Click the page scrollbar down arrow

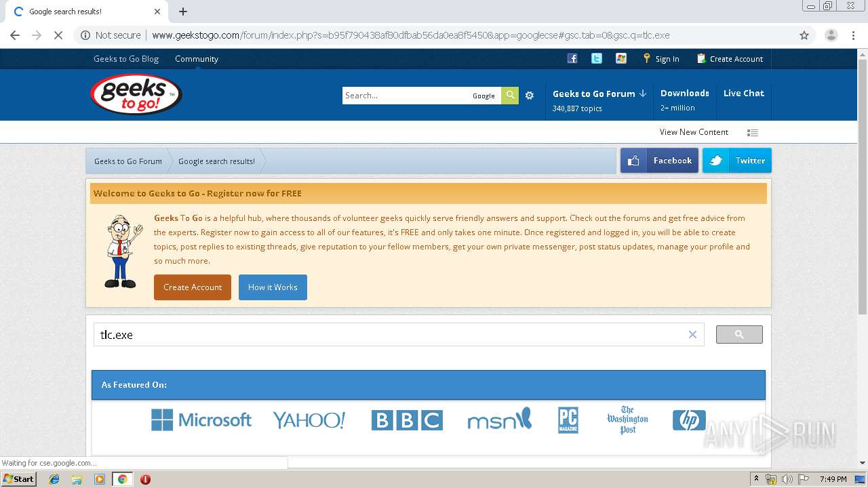863,463
